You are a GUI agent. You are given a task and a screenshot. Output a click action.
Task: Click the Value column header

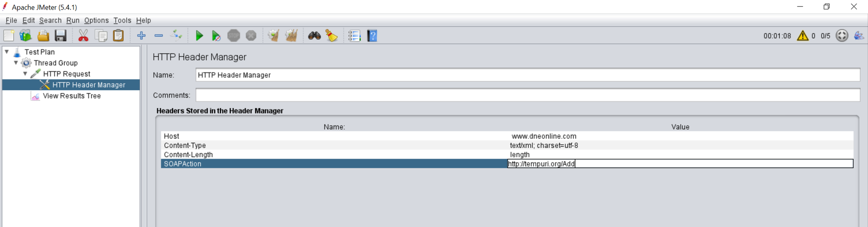pyautogui.click(x=680, y=127)
